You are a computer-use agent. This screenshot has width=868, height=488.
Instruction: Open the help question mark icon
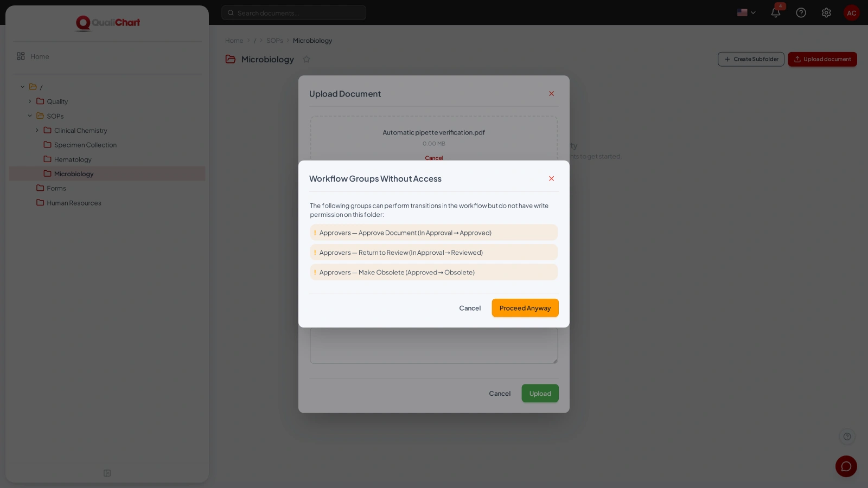(x=801, y=12)
